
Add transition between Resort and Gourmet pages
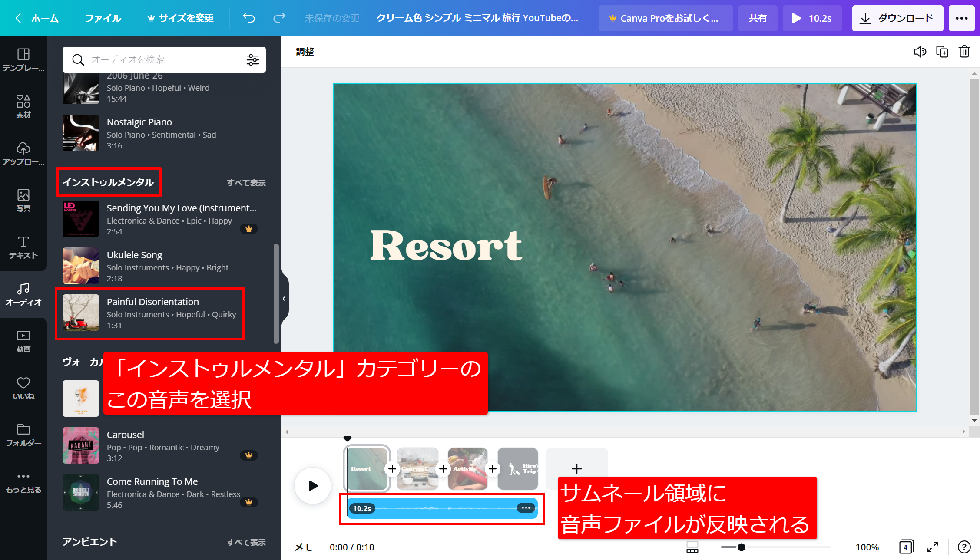[392, 469]
